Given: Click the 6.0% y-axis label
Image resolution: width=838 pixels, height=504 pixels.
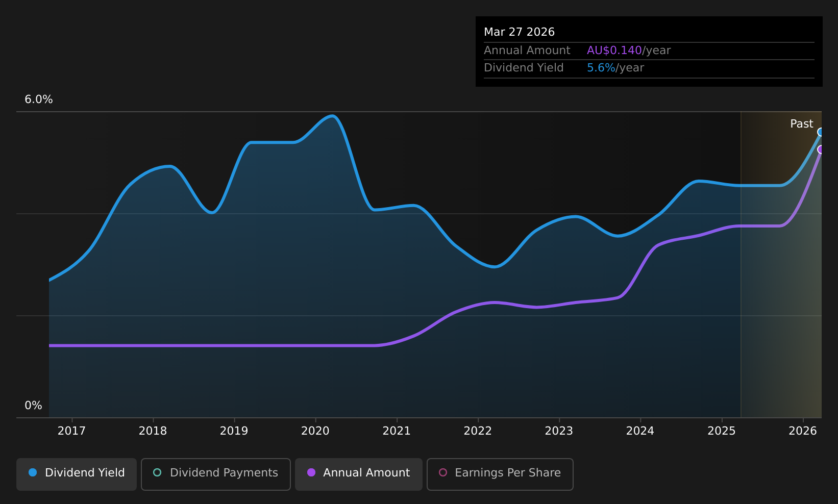Looking at the screenshot, I should (39, 99).
